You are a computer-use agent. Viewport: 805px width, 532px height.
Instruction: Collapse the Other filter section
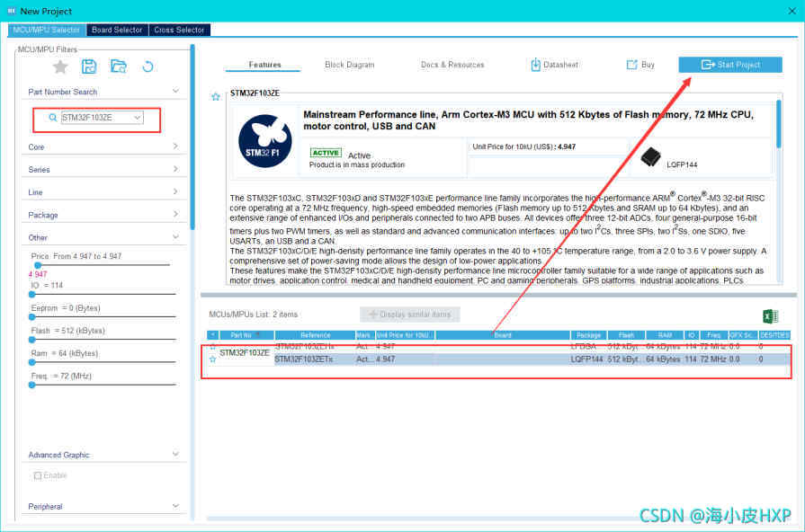tap(175, 237)
